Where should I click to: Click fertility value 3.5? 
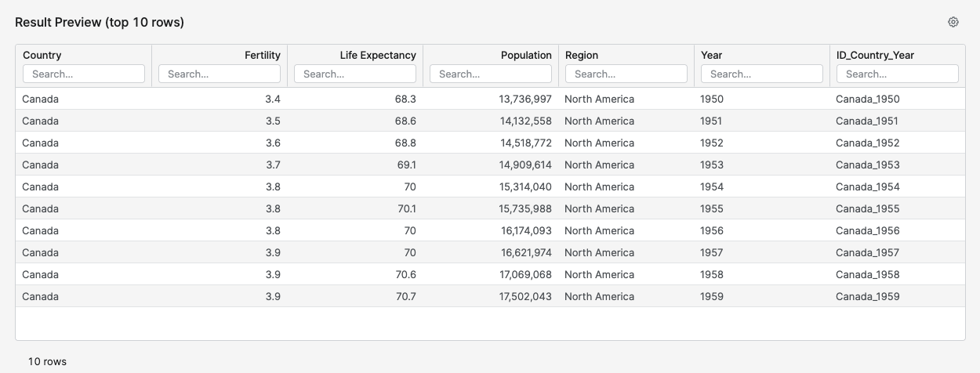point(273,121)
